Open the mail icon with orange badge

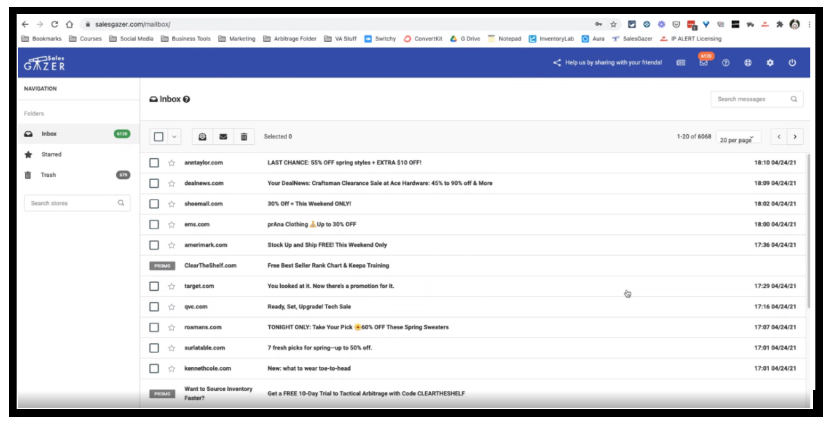click(x=703, y=62)
